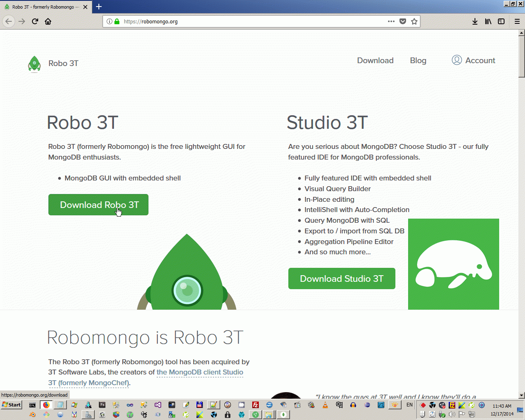Open the Firefox library
The height and width of the screenshot is (420, 525).
tap(488, 21)
